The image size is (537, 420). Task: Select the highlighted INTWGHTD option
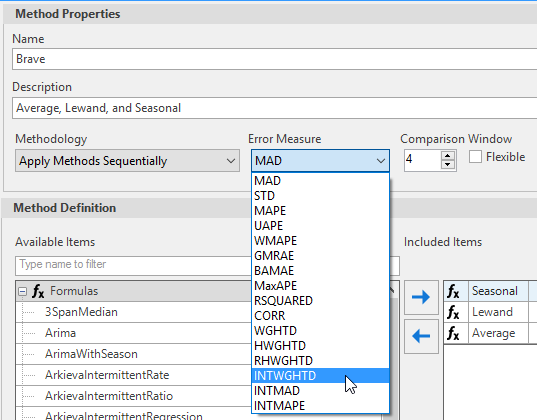pos(320,376)
